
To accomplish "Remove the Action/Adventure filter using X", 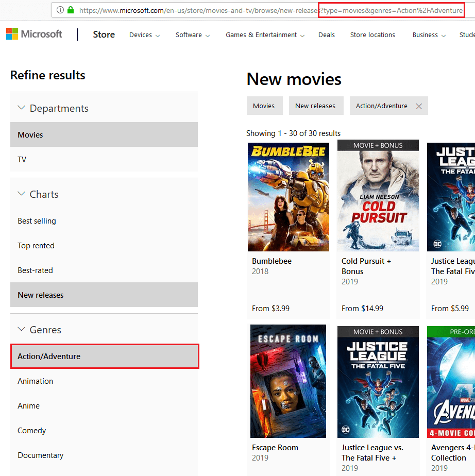I will point(419,106).
